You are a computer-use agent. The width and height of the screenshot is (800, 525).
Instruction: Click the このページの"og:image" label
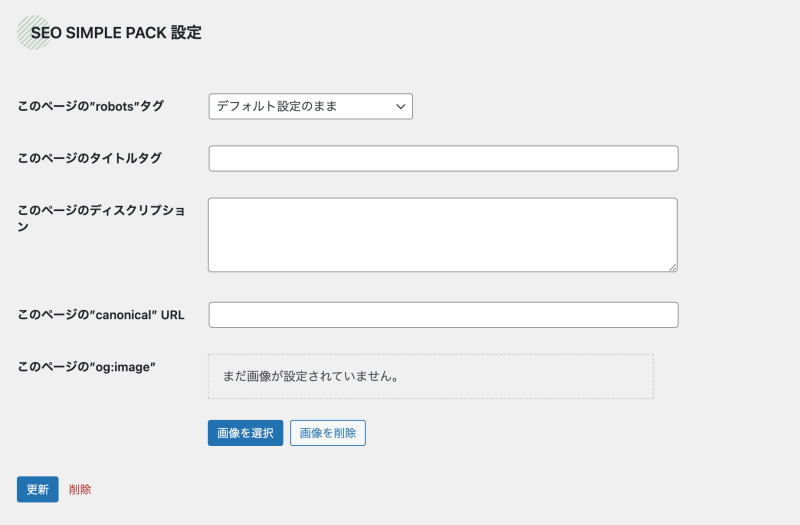(86, 367)
